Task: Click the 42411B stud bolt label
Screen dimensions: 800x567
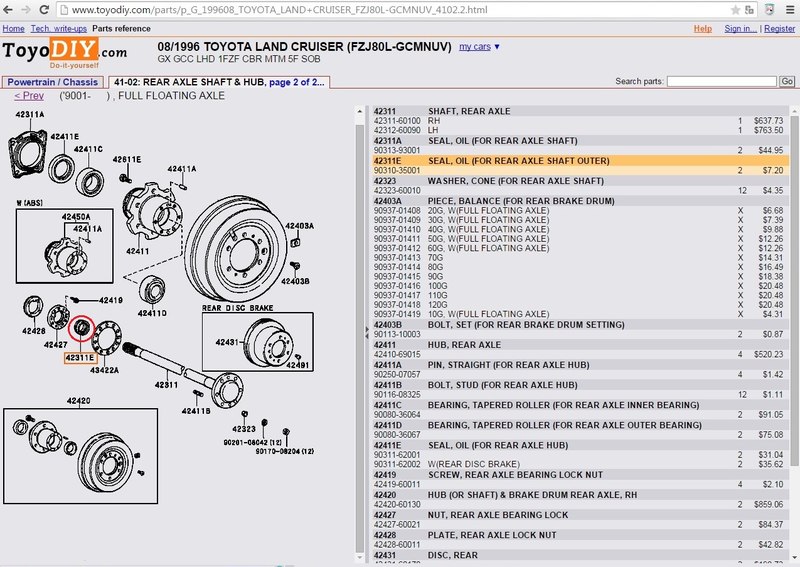Action: coord(196,410)
